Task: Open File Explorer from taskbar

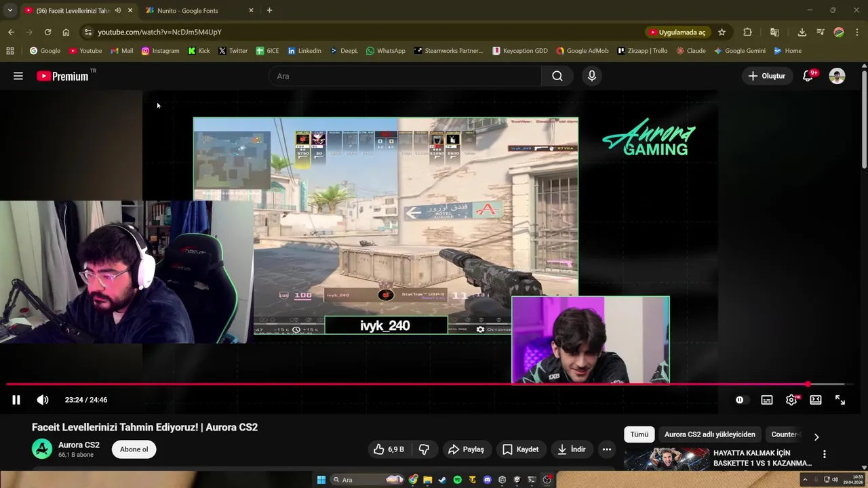Action: click(427, 480)
